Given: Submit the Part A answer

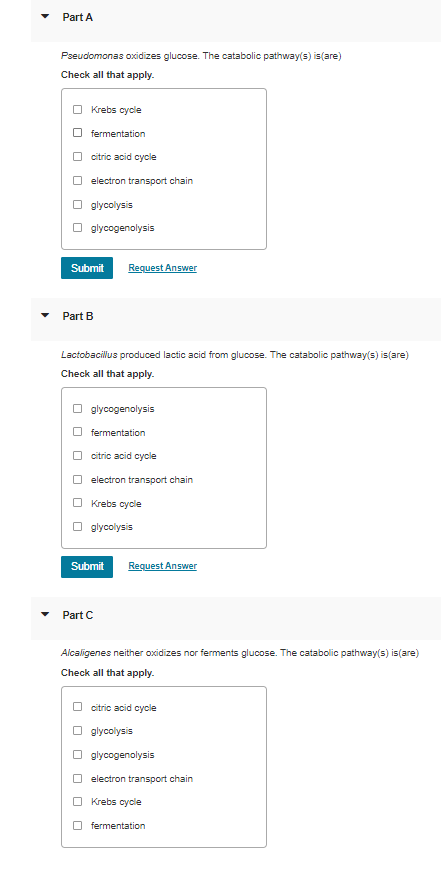Looking at the screenshot, I should pos(87,268).
